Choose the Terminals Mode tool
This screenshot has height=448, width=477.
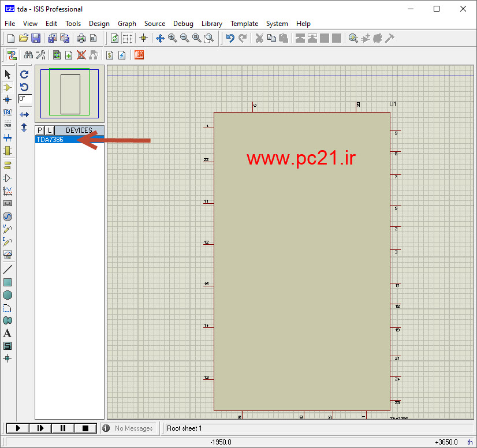(8, 166)
